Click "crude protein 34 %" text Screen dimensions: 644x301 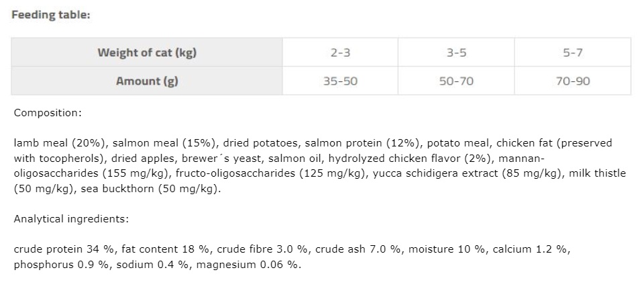click(x=62, y=249)
